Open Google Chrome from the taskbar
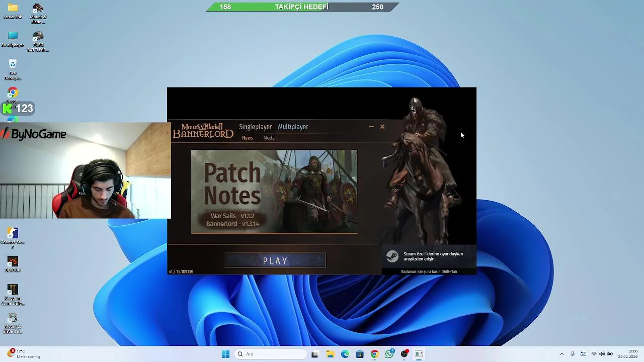This screenshot has height=362, width=644. click(374, 354)
